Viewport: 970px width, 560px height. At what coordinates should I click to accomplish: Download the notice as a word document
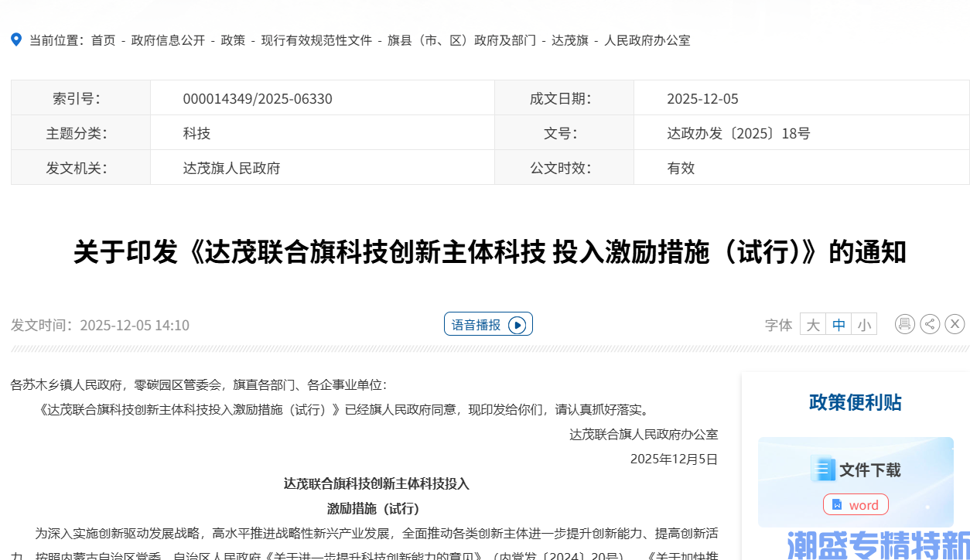click(x=856, y=504)
